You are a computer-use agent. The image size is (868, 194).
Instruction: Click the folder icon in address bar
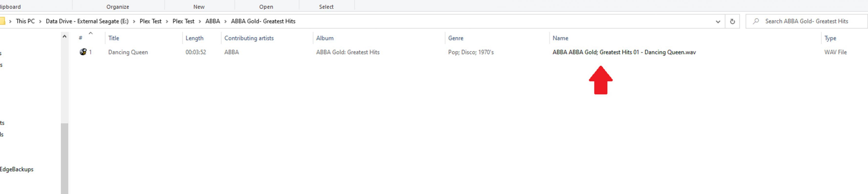point(2,21)
